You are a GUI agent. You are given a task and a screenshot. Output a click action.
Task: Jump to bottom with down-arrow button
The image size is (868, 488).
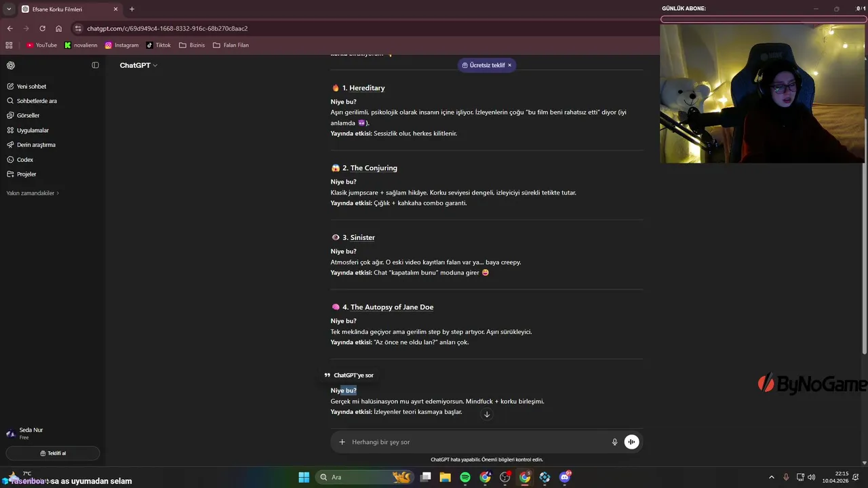click(x=486, y=414)
